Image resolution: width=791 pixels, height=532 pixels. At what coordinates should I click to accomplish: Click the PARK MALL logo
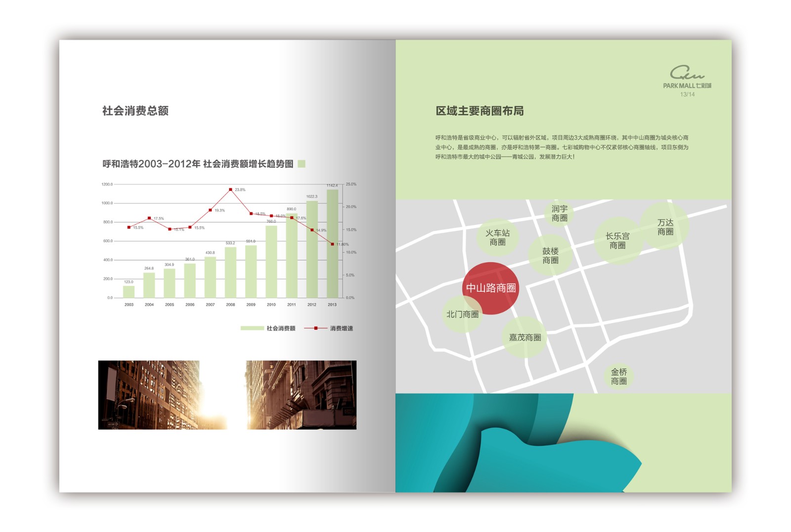687,77
